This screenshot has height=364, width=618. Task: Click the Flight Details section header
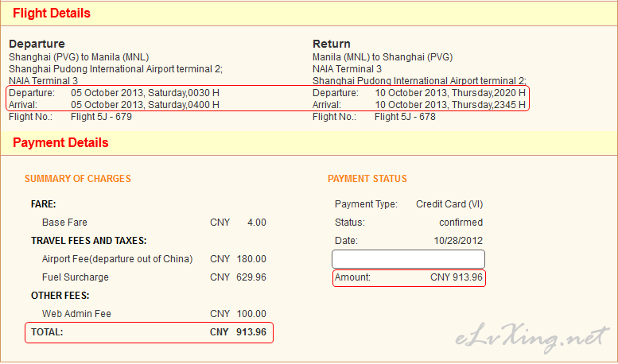pos(52,14)
